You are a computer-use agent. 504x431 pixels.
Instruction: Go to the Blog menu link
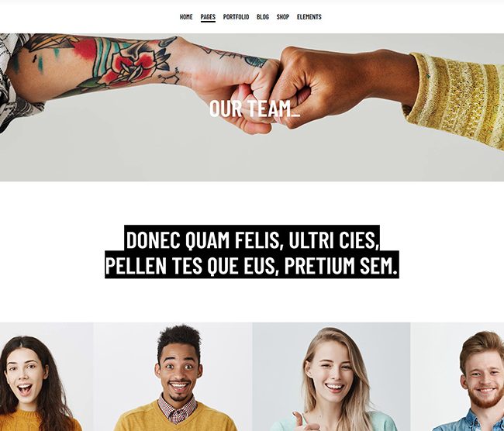point(263,17)
